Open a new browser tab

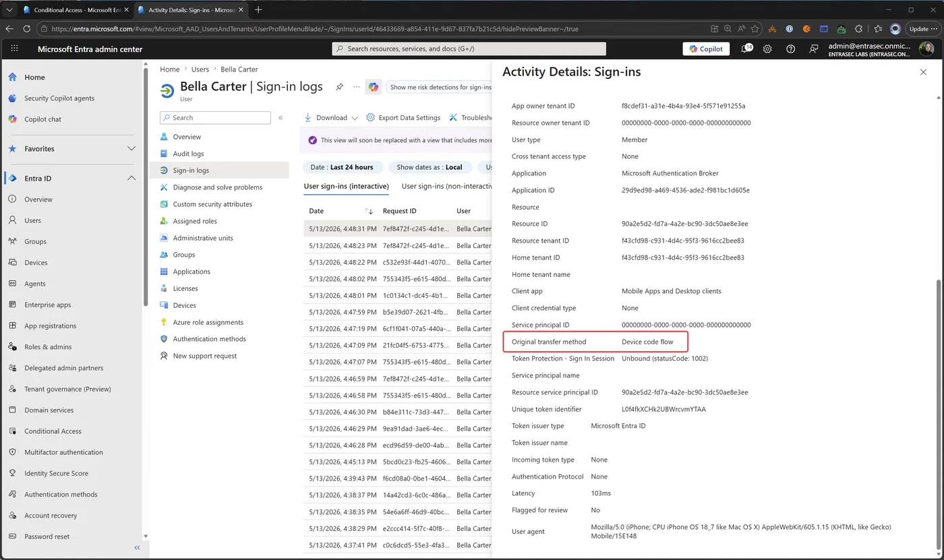pos(258,9)
